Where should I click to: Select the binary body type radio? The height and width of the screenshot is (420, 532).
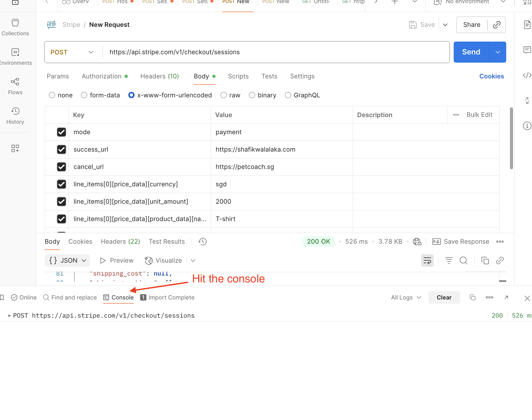pos(252,95)
